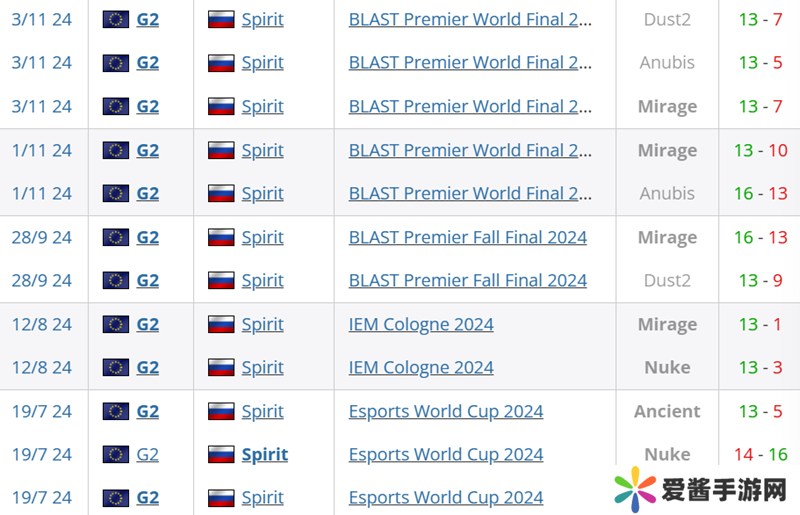800x515 pixels.
Task: Click the Russian flag in the 13-10 Mirage row
Action: (x=221, y=151)
